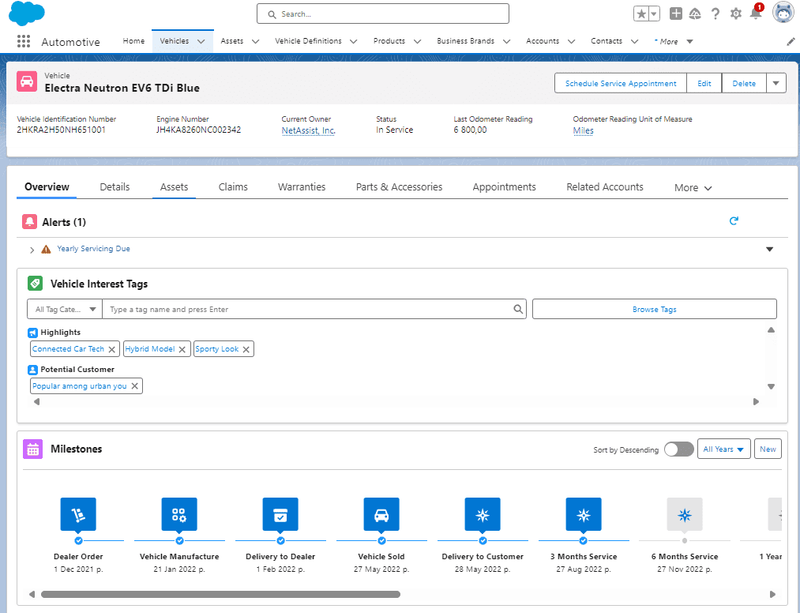This screenshot has width=800, height=613.
Task: Click the Milestones calendar icon
Action: [x=33, y=449]
